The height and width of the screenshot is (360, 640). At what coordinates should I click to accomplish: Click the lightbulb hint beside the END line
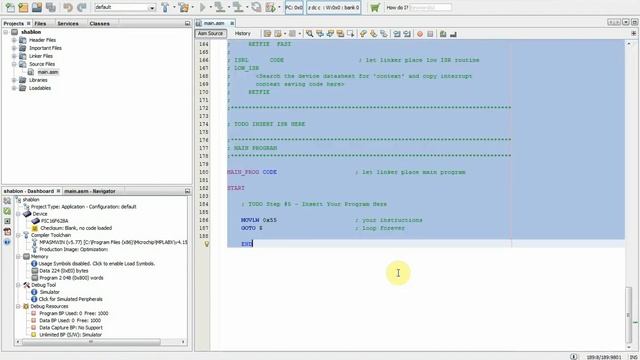[x=207, y=244]
